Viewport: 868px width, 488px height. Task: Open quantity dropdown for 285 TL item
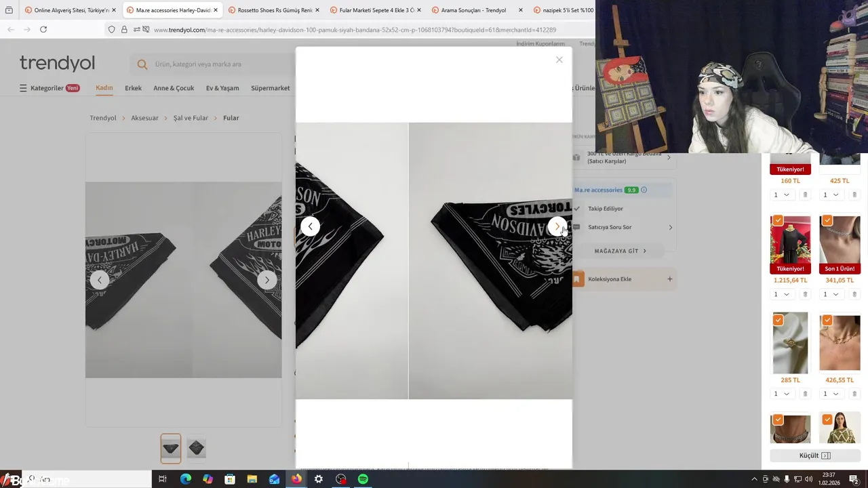(782, 394)
